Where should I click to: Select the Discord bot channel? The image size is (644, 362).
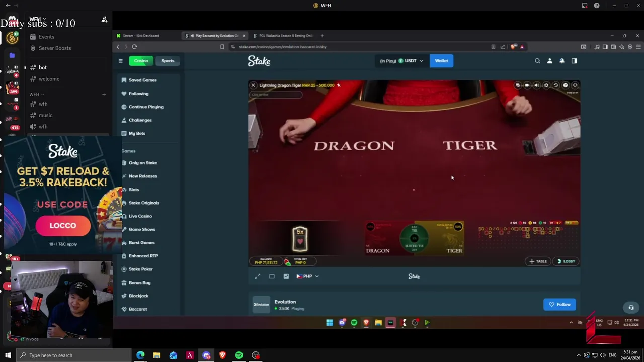tap(43, 67)
